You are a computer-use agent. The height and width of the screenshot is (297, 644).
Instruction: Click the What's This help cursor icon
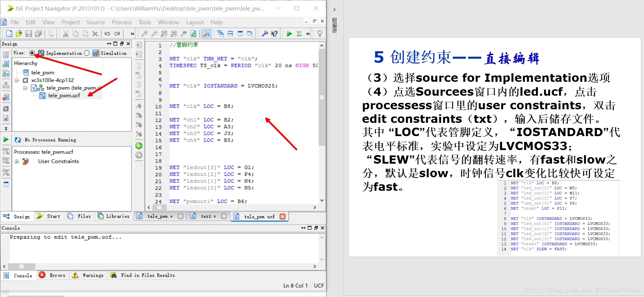click(275, 34)
